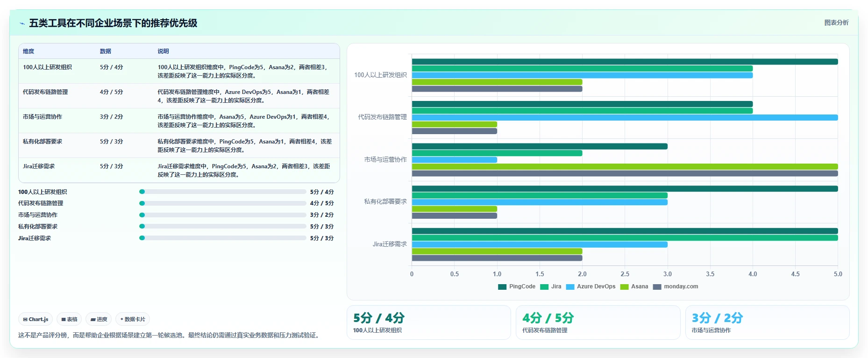Toggle the Asana legend swatch

[x=624, y=287]
